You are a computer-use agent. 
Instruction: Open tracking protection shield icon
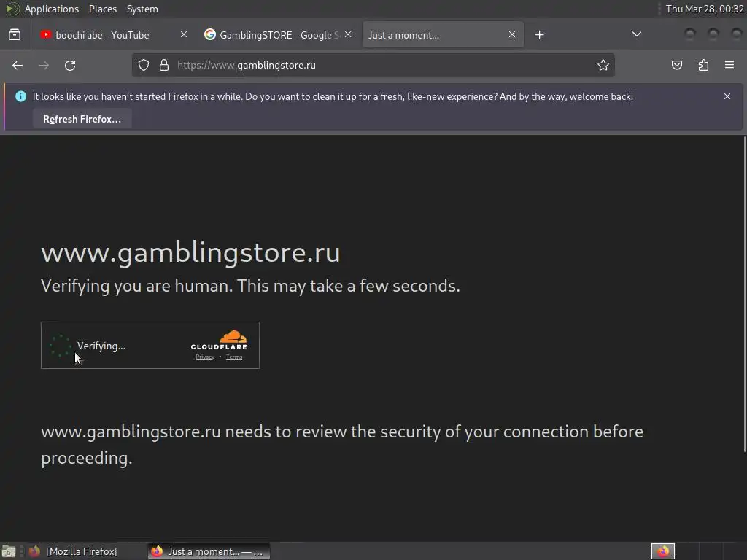[x=144, y=65]
